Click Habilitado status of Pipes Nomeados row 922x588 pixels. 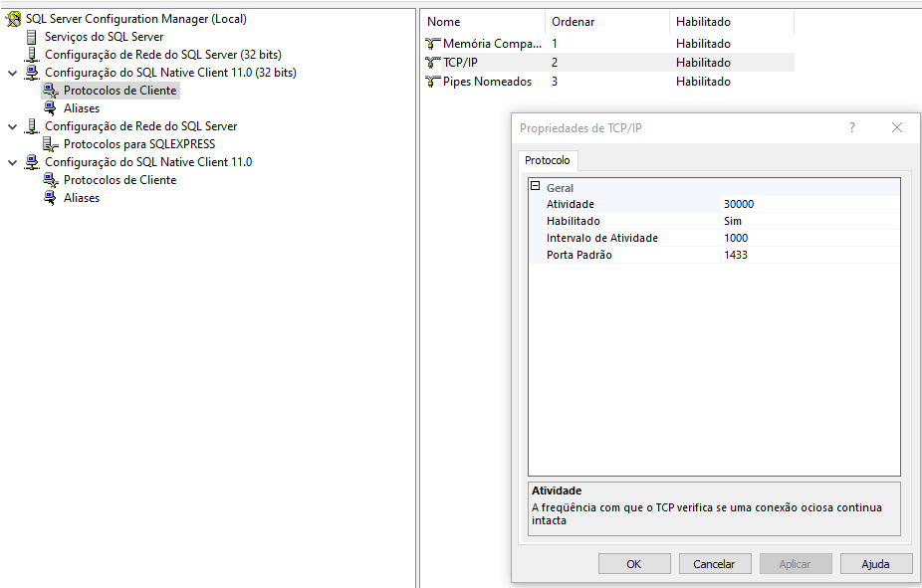(x=703, y=81)
